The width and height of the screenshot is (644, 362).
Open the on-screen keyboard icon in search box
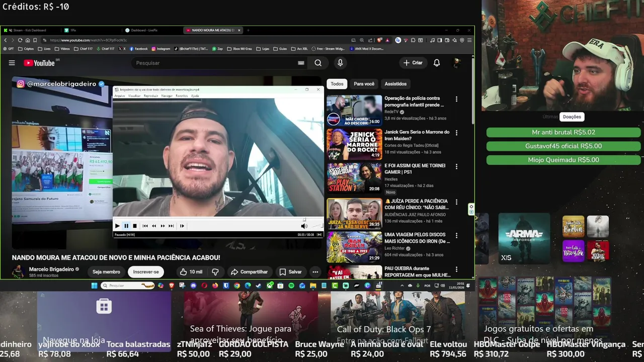point(301,63)
